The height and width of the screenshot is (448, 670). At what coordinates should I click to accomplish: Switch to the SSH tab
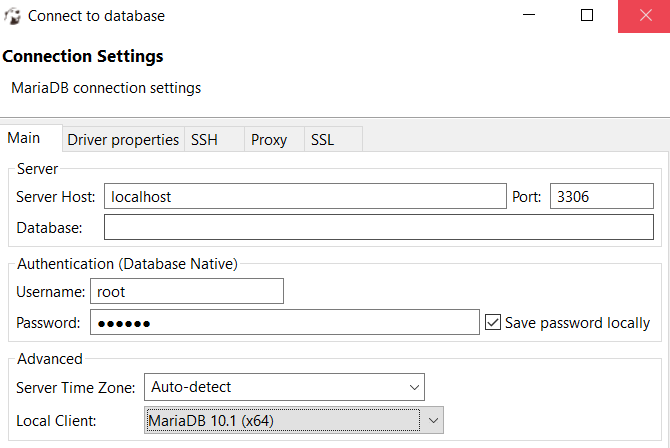click(204, 140)
